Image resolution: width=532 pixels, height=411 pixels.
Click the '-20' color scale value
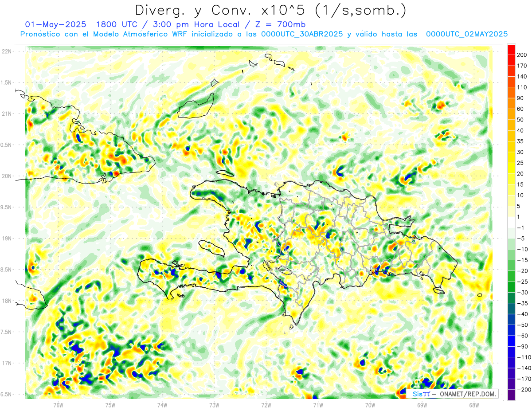[x=523, y=271]
